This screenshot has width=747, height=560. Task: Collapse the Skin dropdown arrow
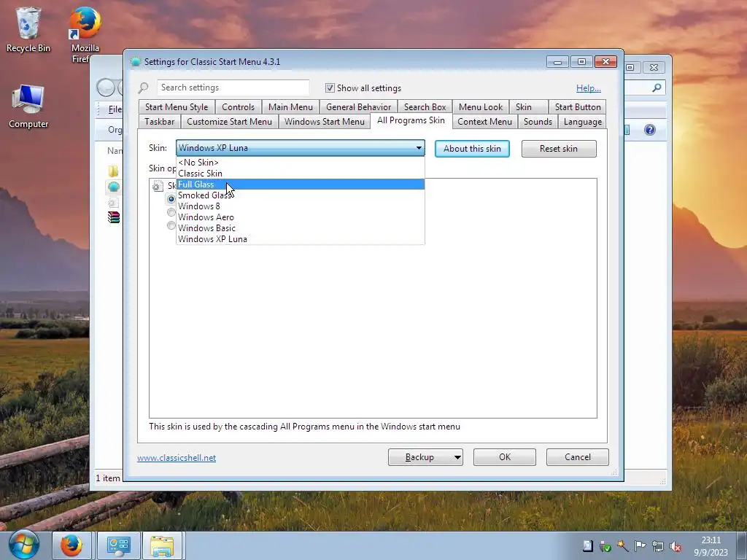click(x=419, y=148)
